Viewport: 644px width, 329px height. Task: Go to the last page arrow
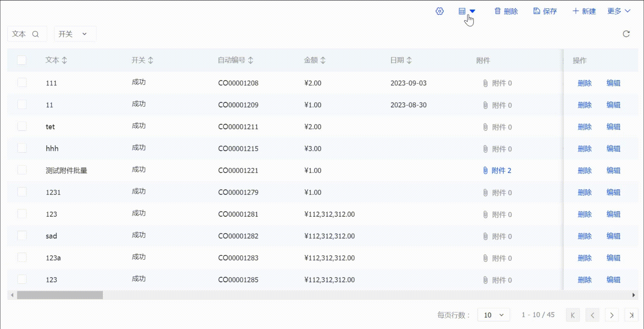(x=632, y=315)
